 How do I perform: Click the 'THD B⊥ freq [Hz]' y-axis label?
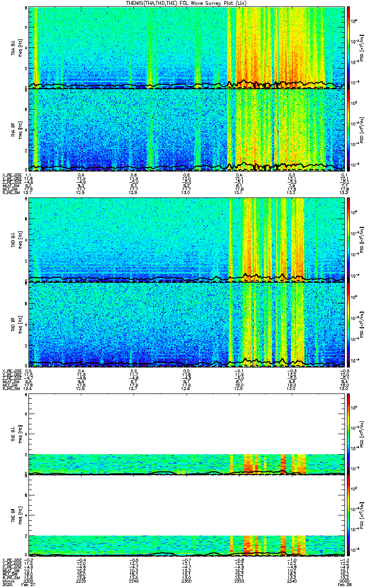[x=17, y=240]
